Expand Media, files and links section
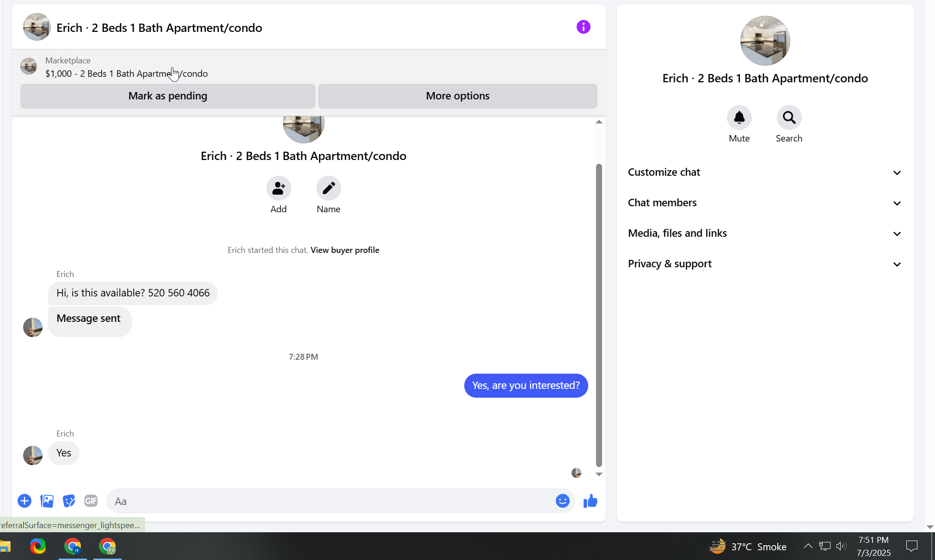 pos(765,234)
